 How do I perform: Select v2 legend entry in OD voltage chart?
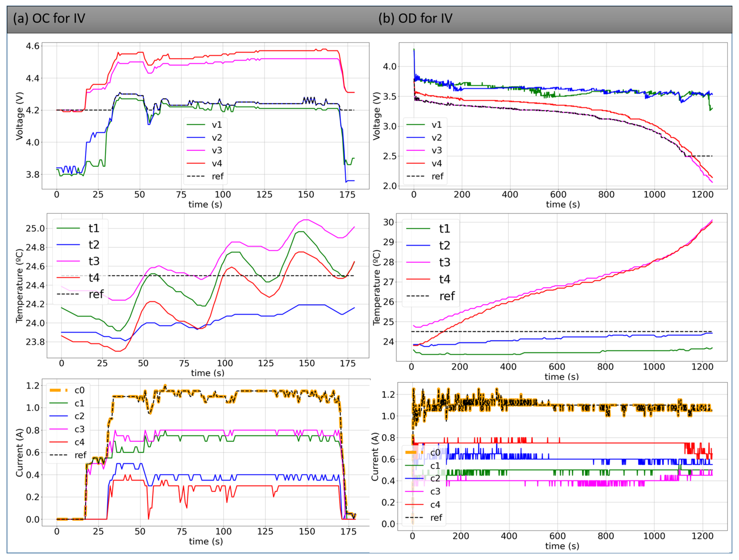coord(424,138)
